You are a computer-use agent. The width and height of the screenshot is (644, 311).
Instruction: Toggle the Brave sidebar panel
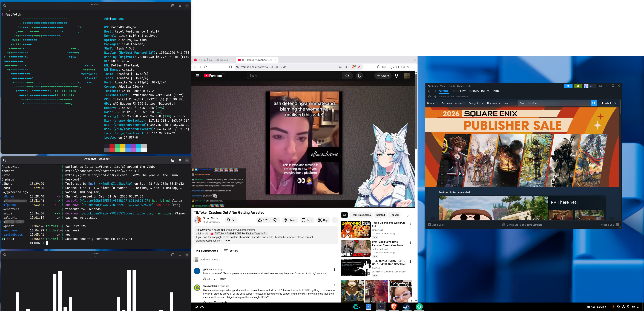point(398,67)
